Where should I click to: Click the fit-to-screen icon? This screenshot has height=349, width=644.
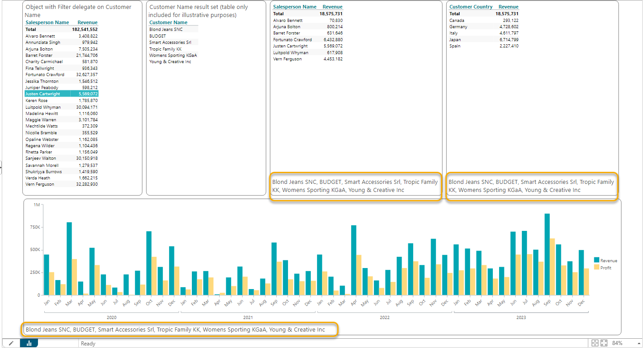604,343
